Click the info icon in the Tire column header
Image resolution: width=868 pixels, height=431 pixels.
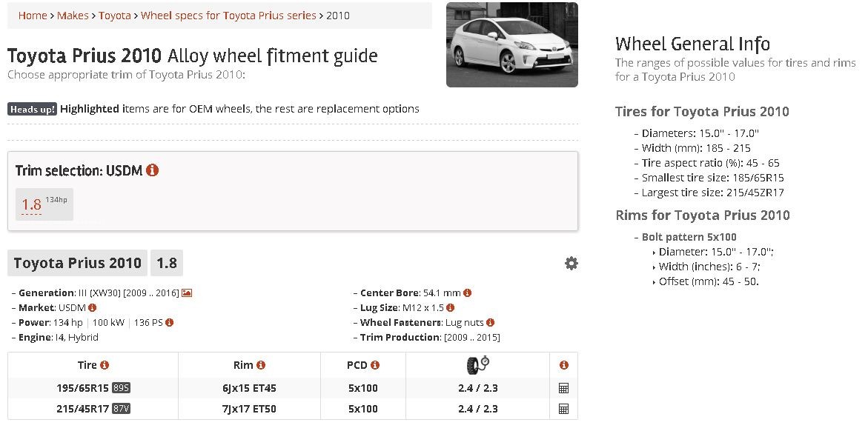104,365
